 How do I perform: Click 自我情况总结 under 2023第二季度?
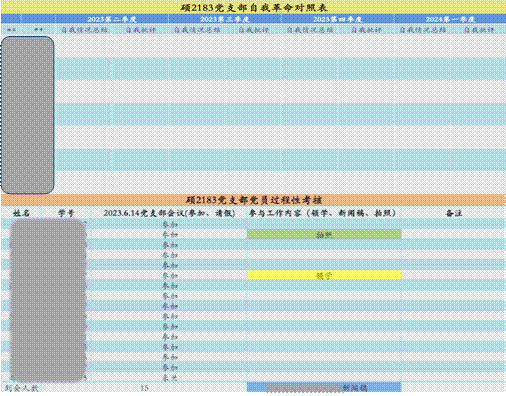(84, 30)
